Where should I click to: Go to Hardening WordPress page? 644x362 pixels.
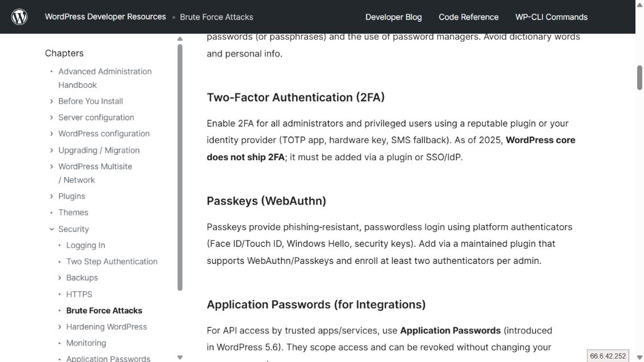pyautogui.click(x=106, y=327)
